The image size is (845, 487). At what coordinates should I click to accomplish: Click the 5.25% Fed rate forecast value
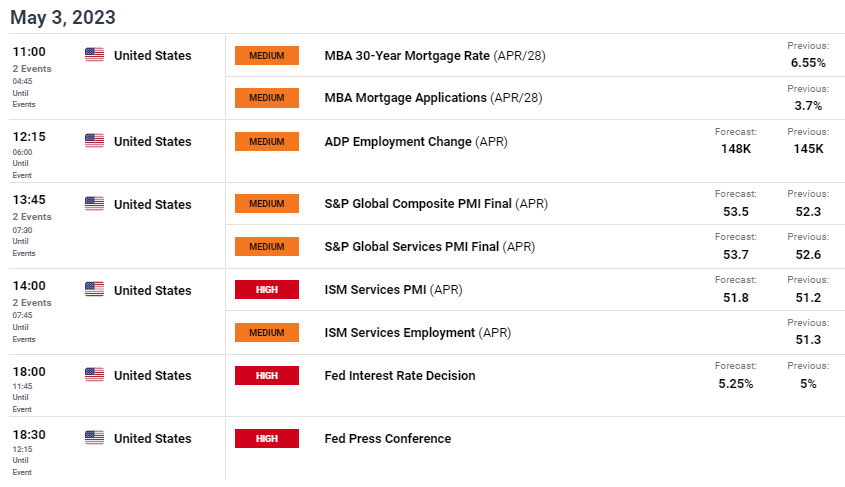[736, 384]
